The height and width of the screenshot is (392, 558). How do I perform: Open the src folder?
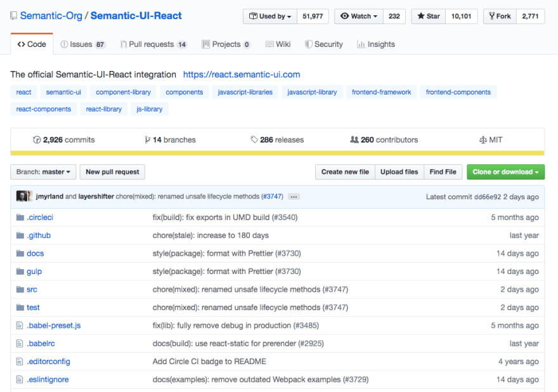pos(32,289)
